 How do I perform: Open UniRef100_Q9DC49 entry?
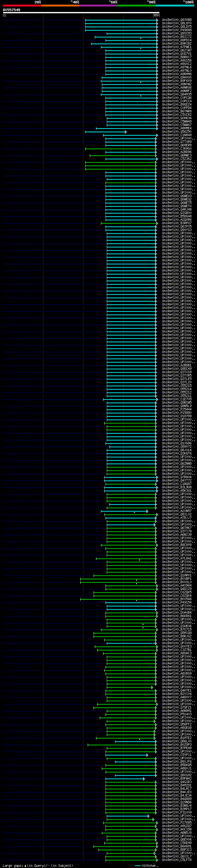click(x=177, y=369)
